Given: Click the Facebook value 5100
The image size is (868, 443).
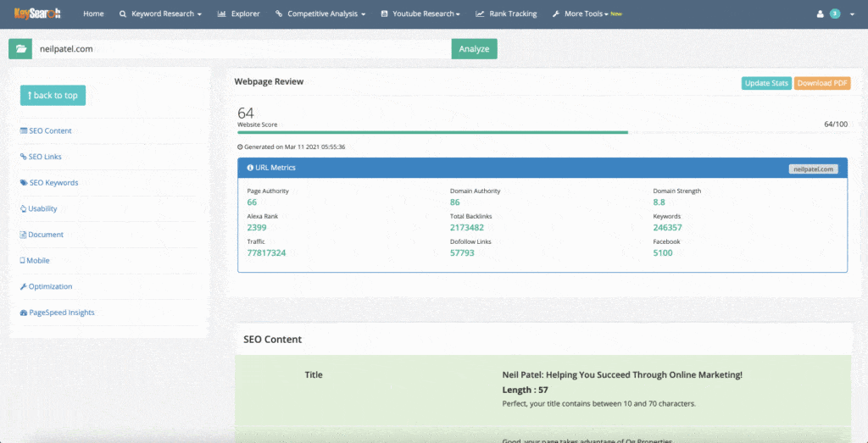Looking at the screenshot, I should pos(663,253).
